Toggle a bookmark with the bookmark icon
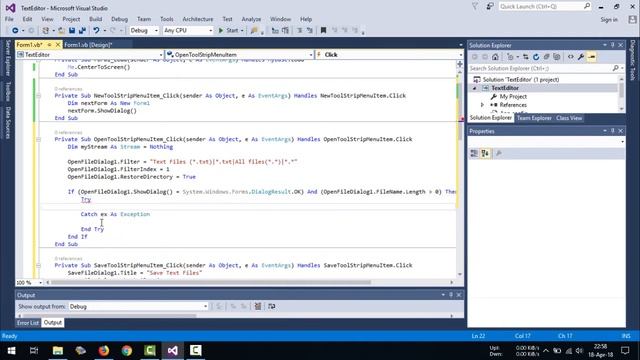 [323, 31]
